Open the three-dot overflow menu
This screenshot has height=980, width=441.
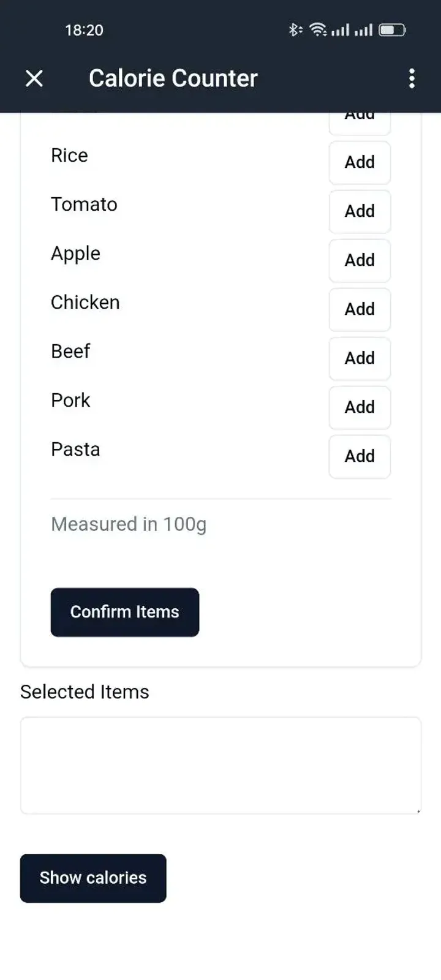pyautogui.click(x=412, y=78)
